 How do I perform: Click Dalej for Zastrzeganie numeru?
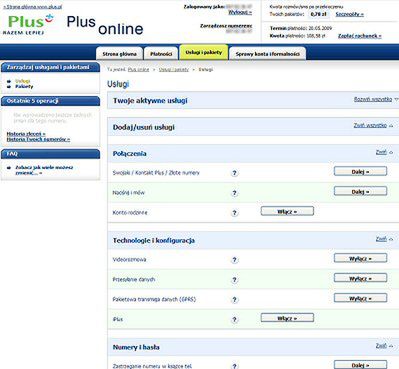360,365
